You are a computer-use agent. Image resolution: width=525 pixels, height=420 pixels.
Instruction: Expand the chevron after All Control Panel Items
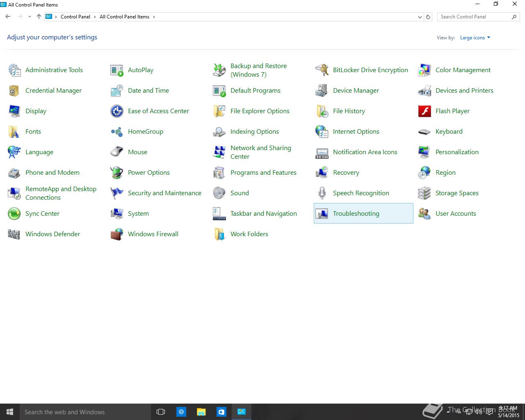click(154, 17)
